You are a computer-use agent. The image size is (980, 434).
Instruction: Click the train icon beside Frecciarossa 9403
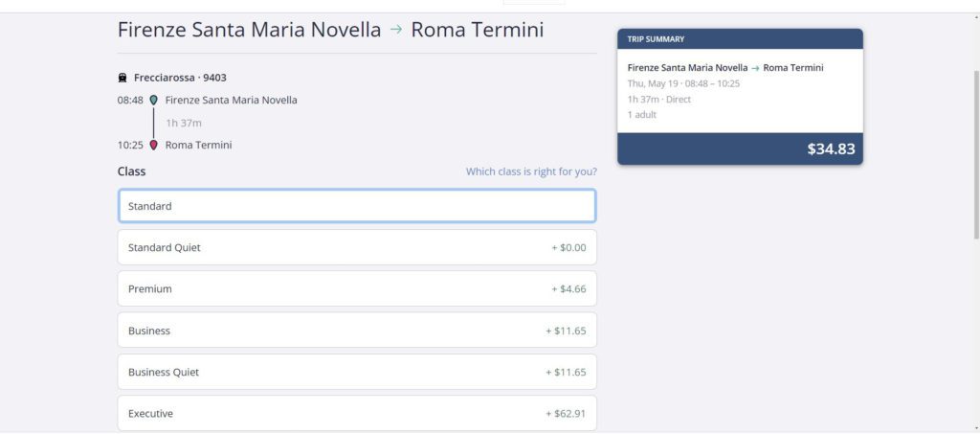(122, 79)
